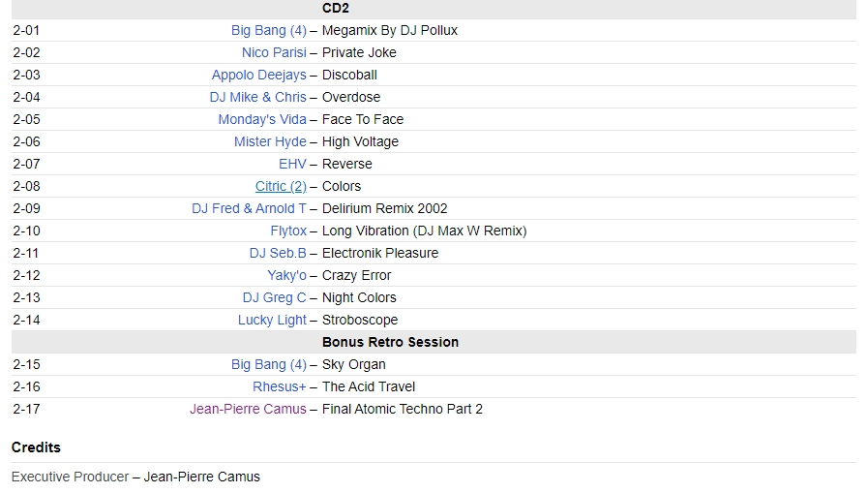Screen dimensions: 868x493
Task: Open the Appolo Deejays artist page
Action: [259, 75]
